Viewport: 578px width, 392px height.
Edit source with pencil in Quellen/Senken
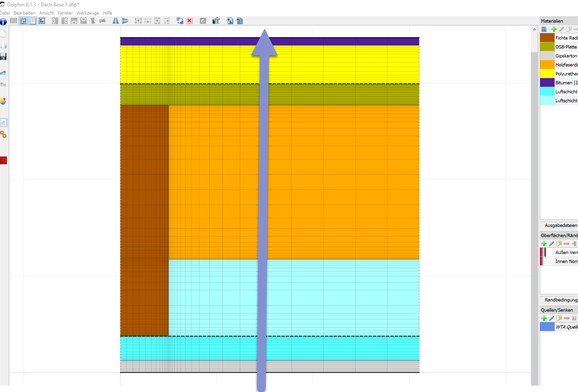[x=551, y=318]
